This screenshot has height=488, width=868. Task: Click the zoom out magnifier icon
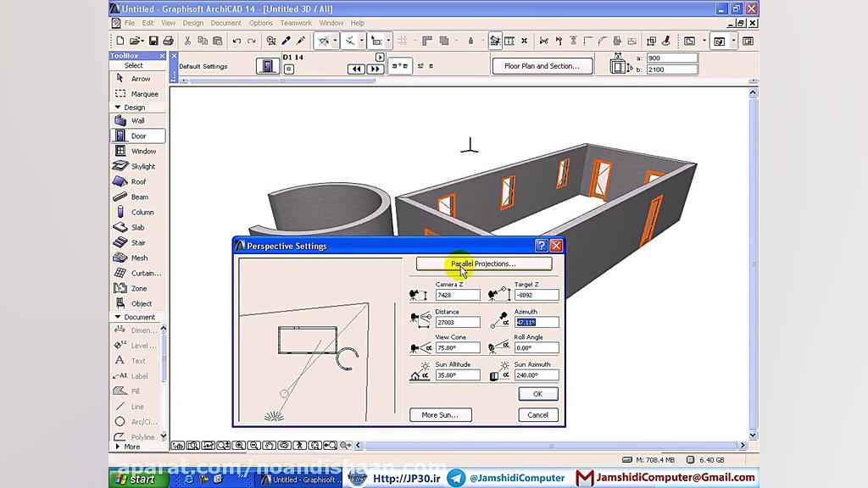tap(253, 446)
